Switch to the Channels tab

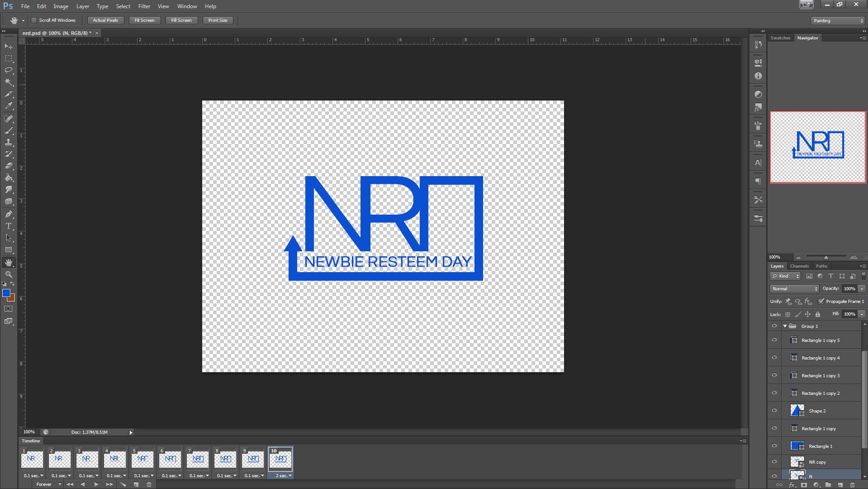tap(799, 266)
